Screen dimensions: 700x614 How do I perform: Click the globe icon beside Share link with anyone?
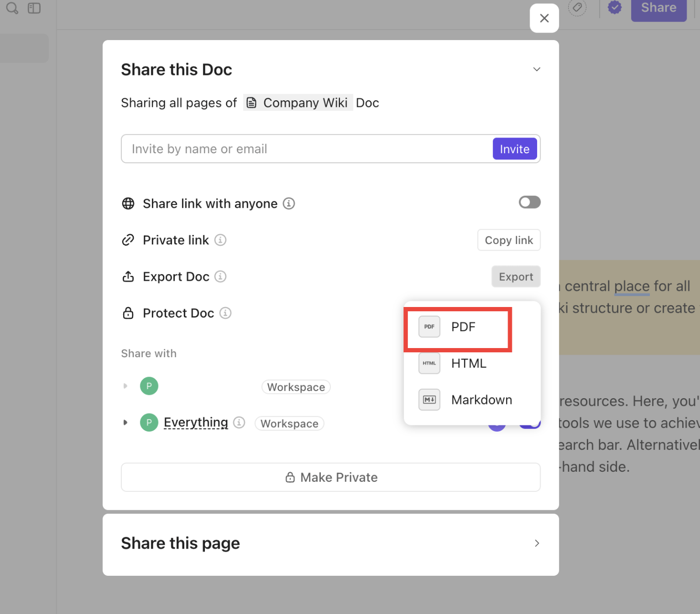[128, 203]
